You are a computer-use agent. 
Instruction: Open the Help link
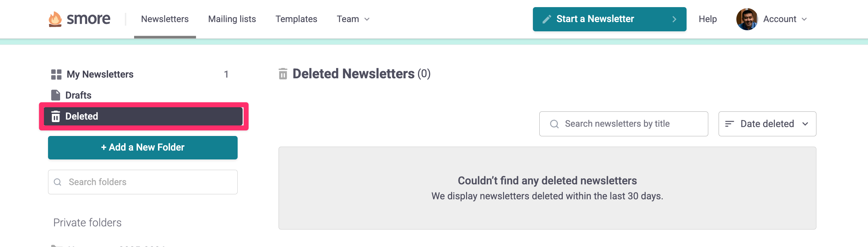click(x=708, y=19)
